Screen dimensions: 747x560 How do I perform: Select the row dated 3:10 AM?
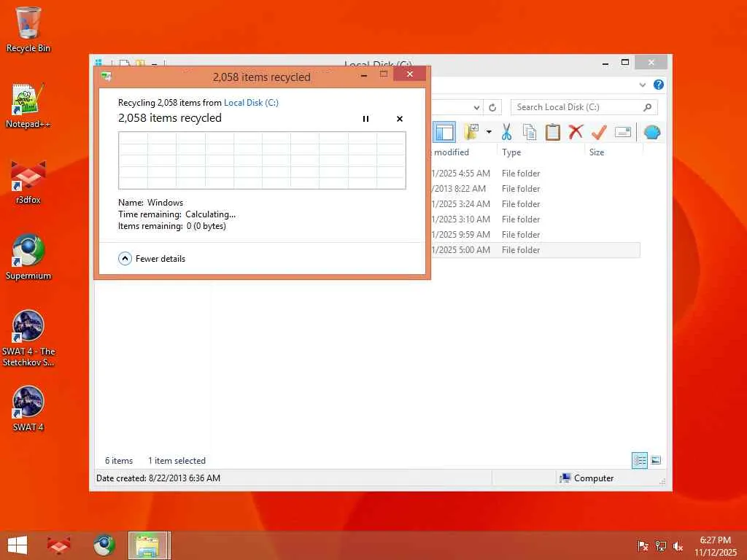535,219
